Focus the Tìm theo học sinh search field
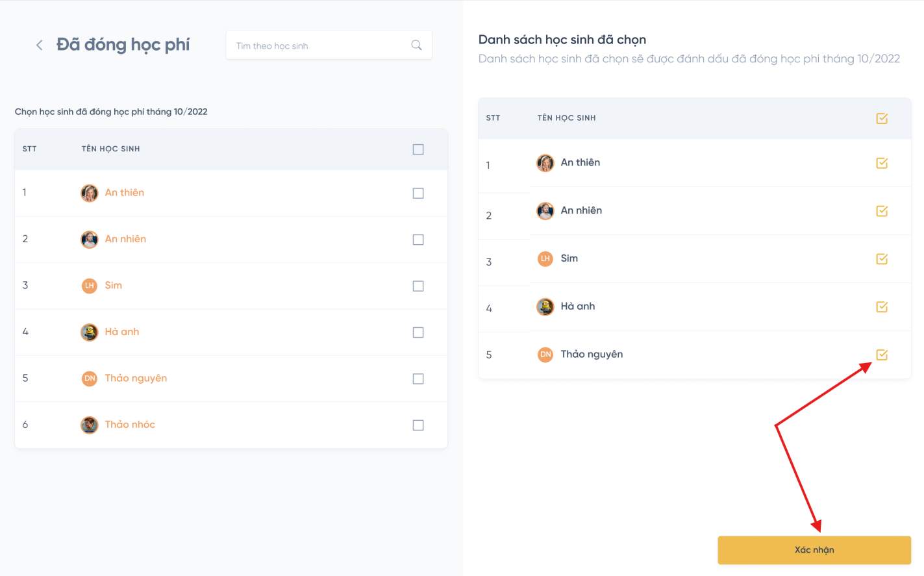The height and width of the screenshot is (576, 924). point(318,45)
